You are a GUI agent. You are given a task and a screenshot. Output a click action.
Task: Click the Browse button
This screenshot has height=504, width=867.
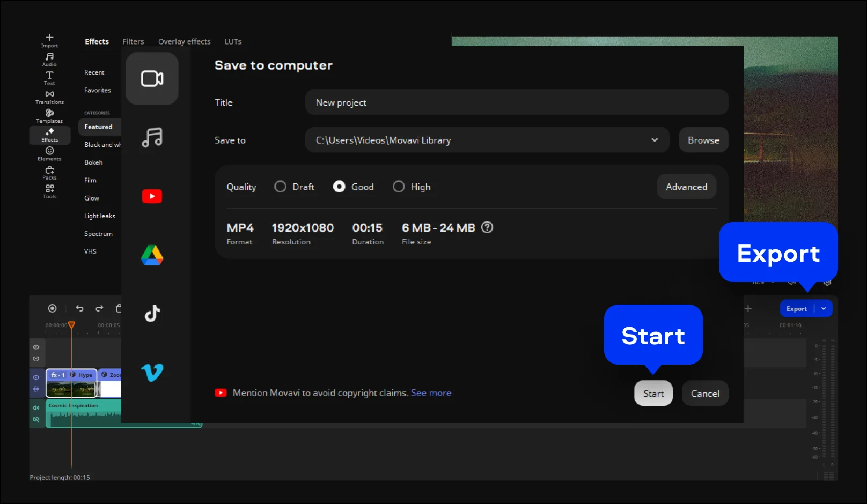[x=703, y=140]
